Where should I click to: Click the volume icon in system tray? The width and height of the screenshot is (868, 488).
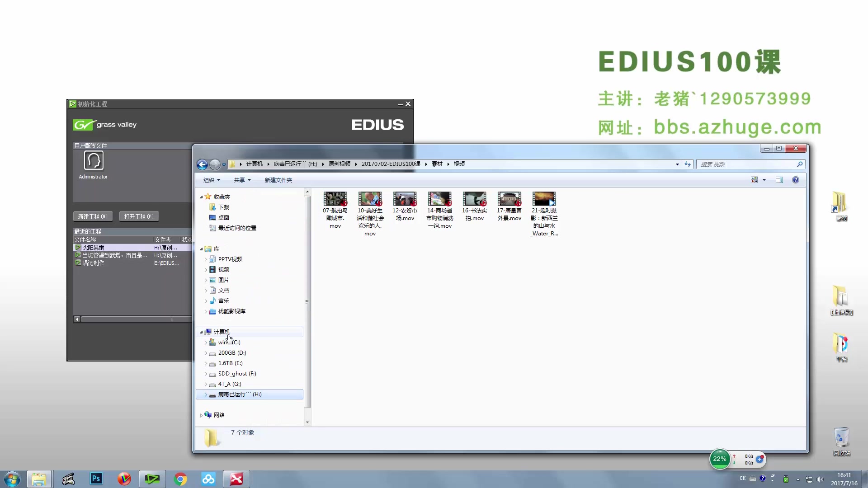click(820, 479)
